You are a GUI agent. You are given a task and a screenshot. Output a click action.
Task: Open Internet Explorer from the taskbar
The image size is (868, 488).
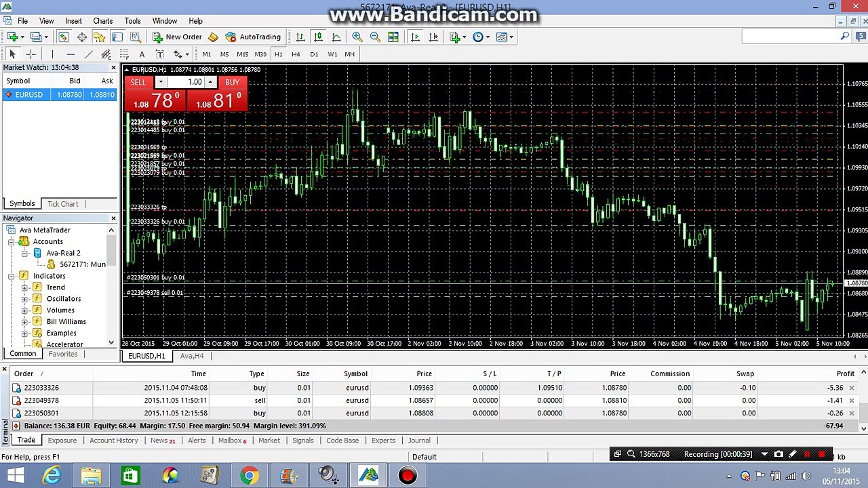click(52, 476)
